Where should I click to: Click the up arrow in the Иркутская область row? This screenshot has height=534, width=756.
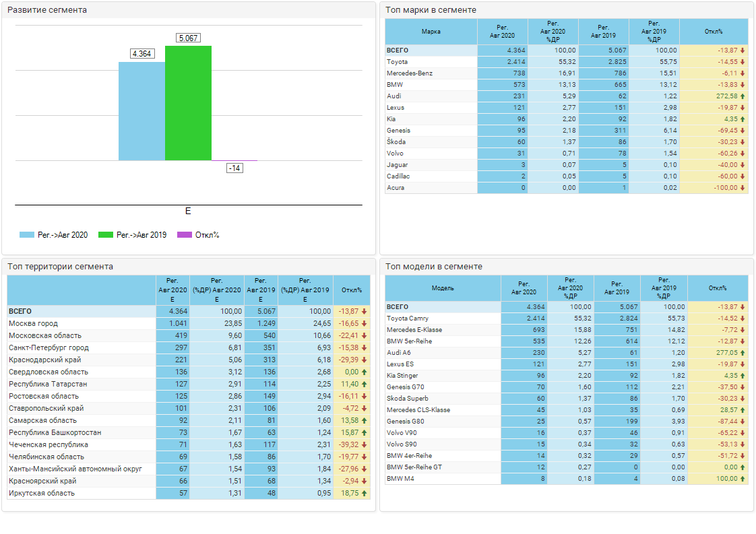364,494
